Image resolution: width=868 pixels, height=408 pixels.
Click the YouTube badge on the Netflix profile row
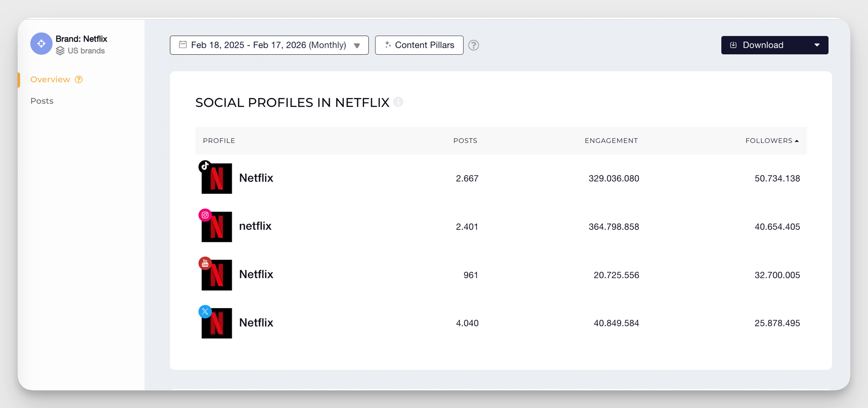[x=204, y=263]
